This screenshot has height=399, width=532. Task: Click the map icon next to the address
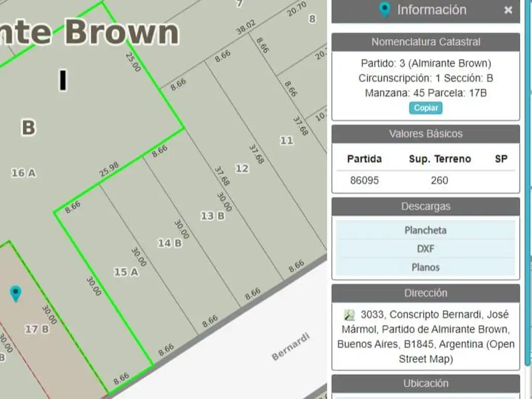click(x=350, y=315)
